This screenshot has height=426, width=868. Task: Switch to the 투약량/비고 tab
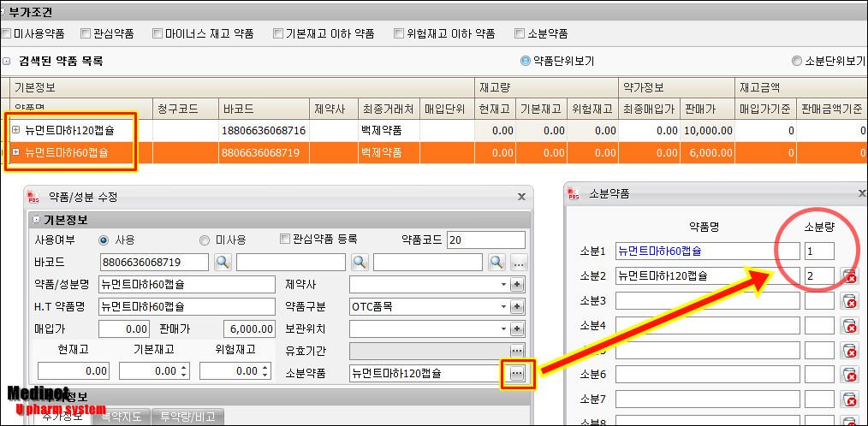click(186, 417)
